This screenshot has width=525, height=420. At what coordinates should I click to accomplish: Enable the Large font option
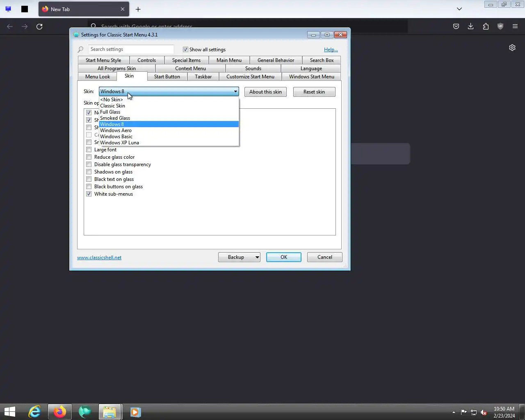89,150
